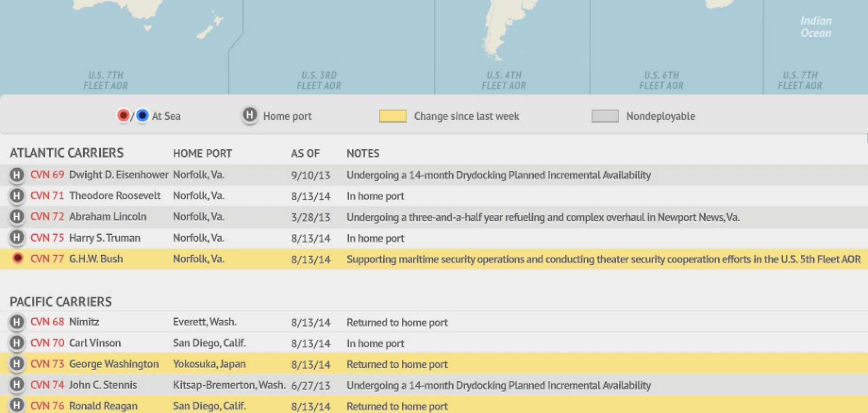Click the G.H.W. Bush carrier name
This screenshot has height=413, width=868.
(x=96, y=259)
